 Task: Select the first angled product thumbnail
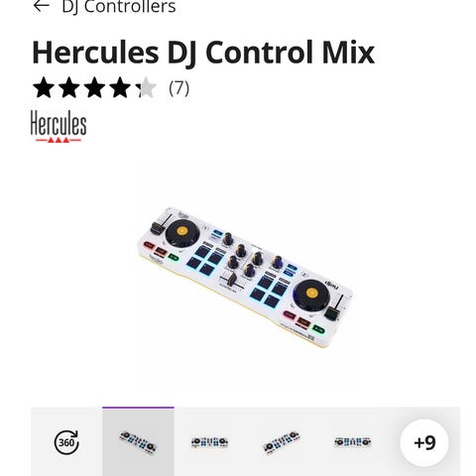(x=138, y=442)
